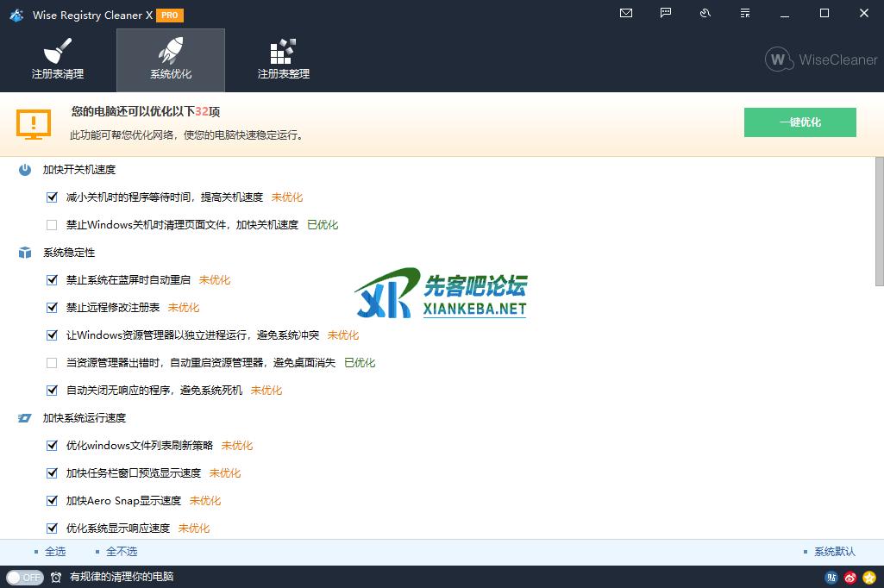Click the alarm clock schedule icon
The image size is (884, 588).
coord(56,578)
